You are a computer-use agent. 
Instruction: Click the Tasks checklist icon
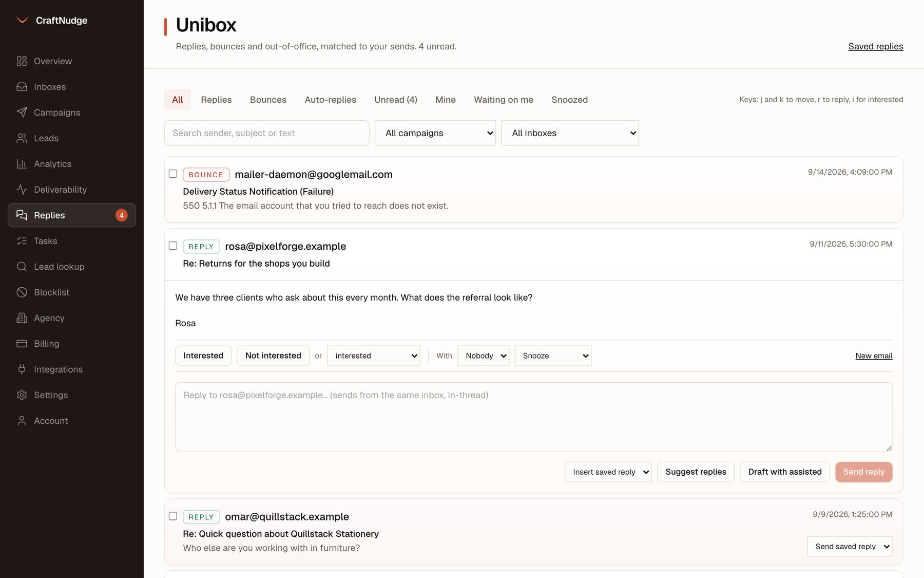[x=22, y=241]
